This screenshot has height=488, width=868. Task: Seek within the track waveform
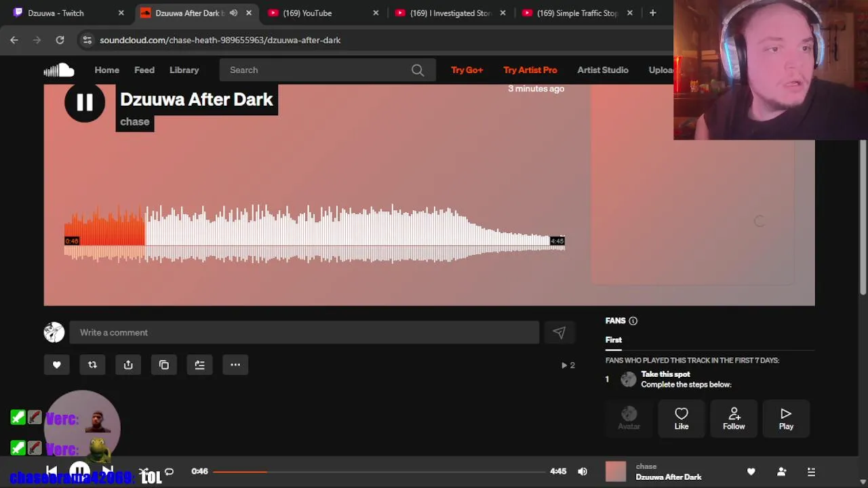coord(315,234)
